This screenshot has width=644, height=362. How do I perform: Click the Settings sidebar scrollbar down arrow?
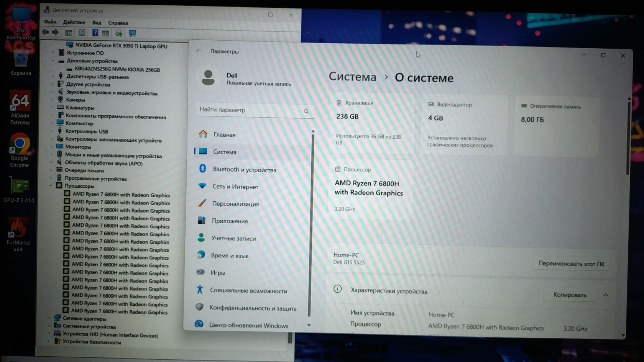309,325
